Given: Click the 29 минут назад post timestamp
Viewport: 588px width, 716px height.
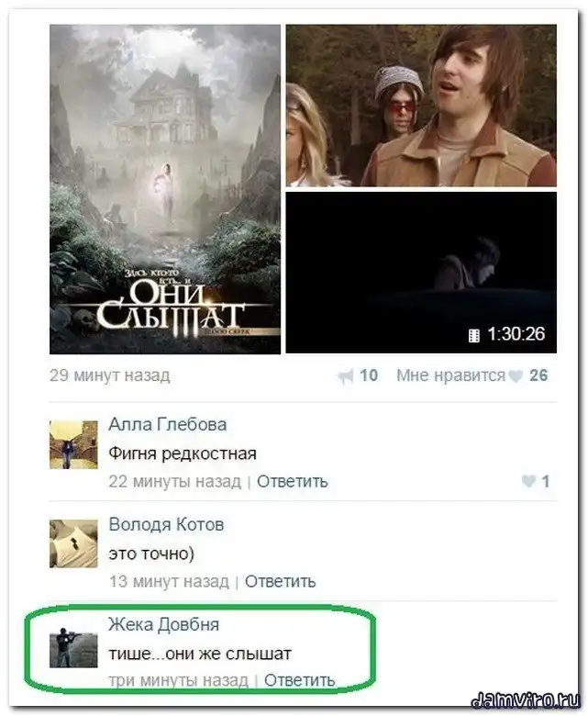Looking at the screenshot, I should point(110,375).
